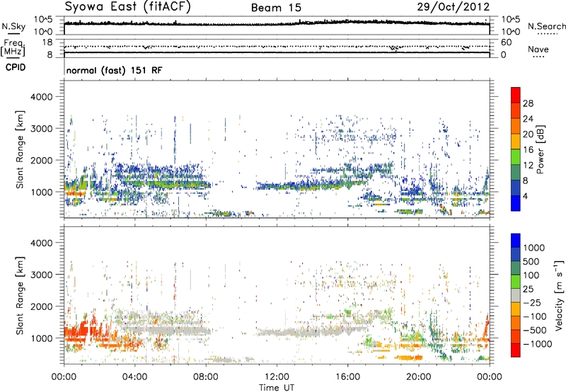Click the dotted Nave trace in the frequency panel
The image size is (566, 392).
tap(277, 47)
